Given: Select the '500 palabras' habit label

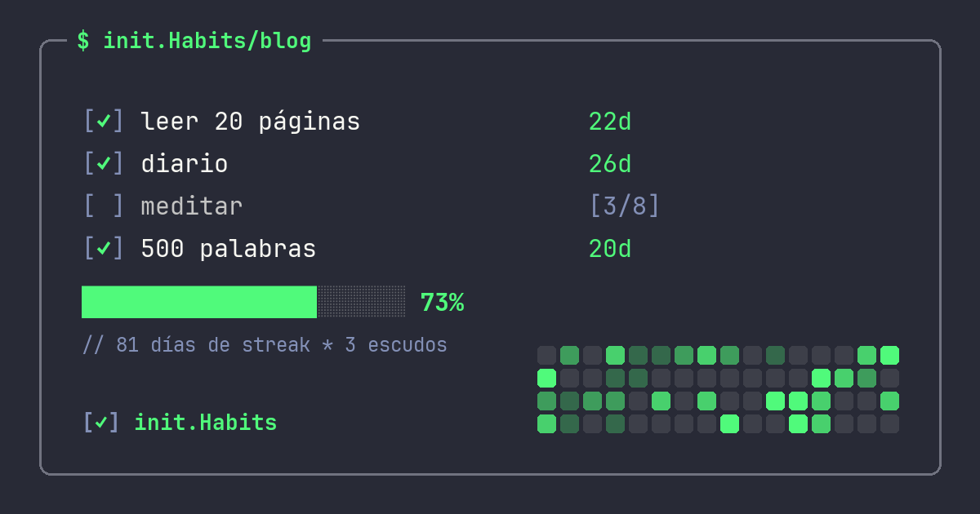Looking at the screenshot, I should coord(228,249).
